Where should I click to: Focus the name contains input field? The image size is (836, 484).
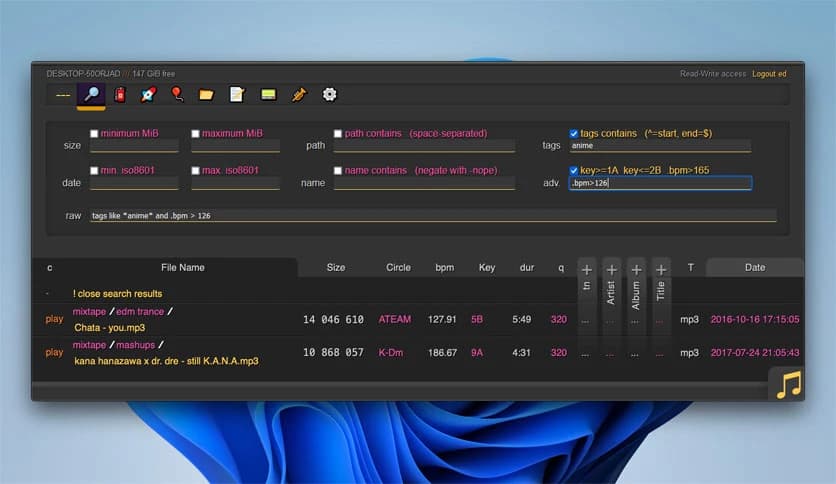(x=424, y=183)
